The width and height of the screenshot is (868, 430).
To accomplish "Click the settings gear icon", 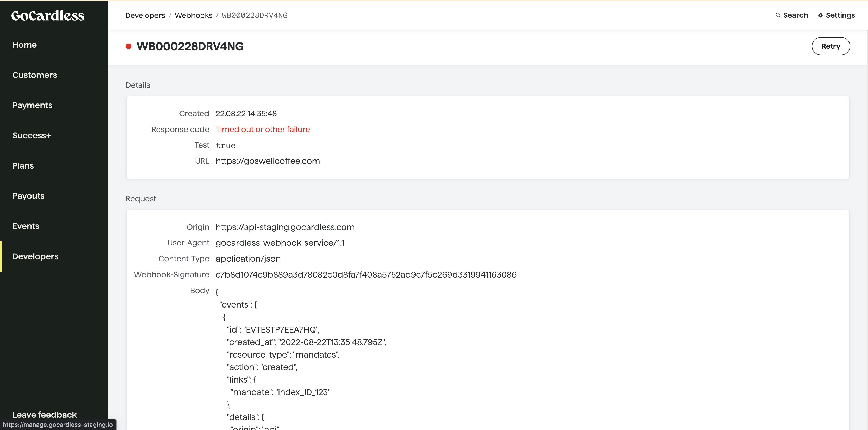I will [820, 15].
